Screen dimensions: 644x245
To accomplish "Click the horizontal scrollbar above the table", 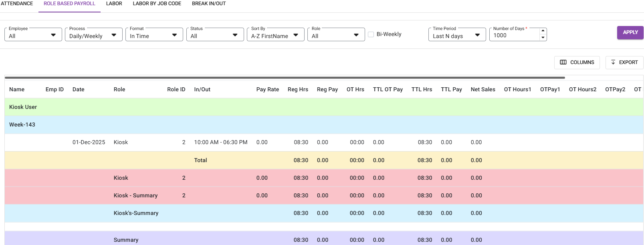I will 285,78.
